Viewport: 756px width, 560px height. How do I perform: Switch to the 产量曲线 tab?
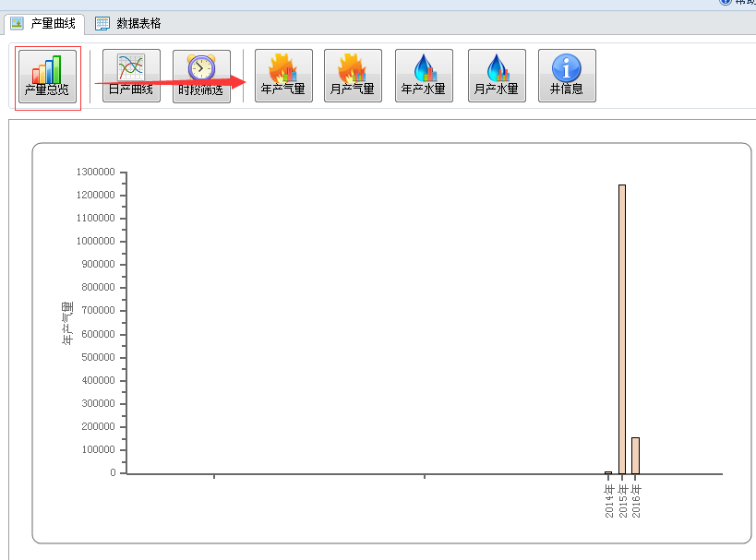[44, 24]
